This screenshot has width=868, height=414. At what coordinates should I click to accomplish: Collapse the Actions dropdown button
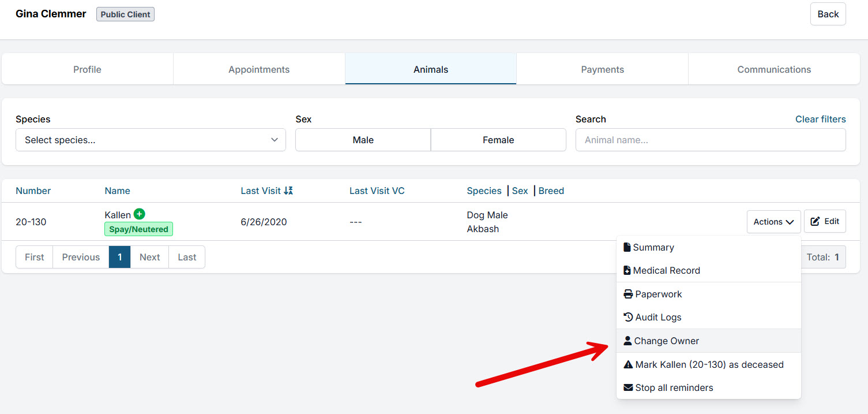773,222
